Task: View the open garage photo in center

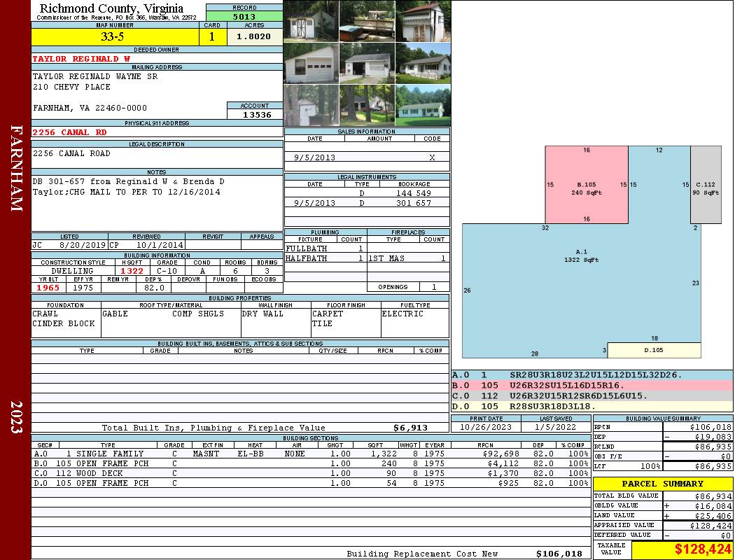Action: 367,64
